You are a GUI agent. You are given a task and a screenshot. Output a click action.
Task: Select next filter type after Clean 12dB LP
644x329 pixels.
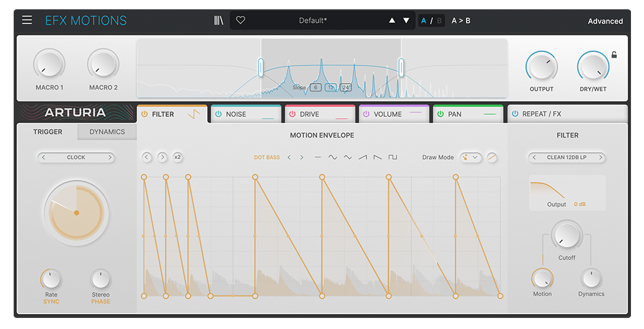pos(600,157)
